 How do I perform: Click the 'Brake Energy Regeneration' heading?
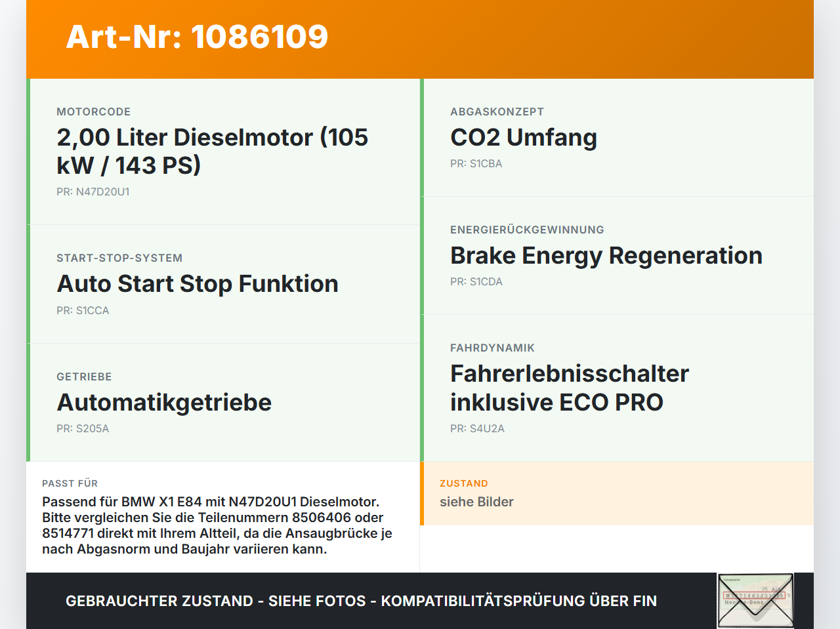[606, 255]
